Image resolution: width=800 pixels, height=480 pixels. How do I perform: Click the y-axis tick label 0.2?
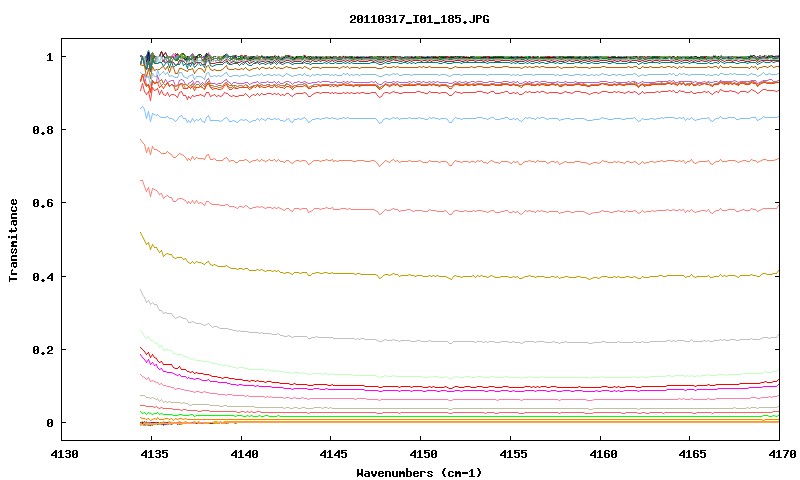pos(42,350)
